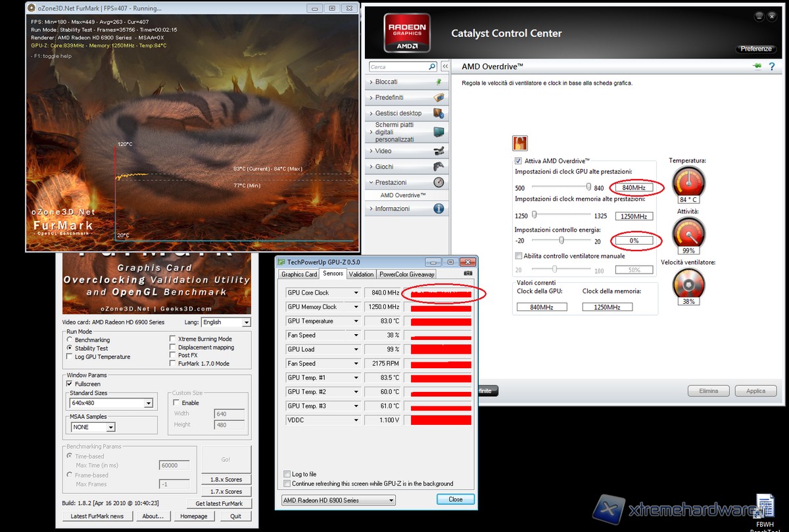Open 1.8.x Scores in FurMark
789x532 pixels.
point(226,479)
